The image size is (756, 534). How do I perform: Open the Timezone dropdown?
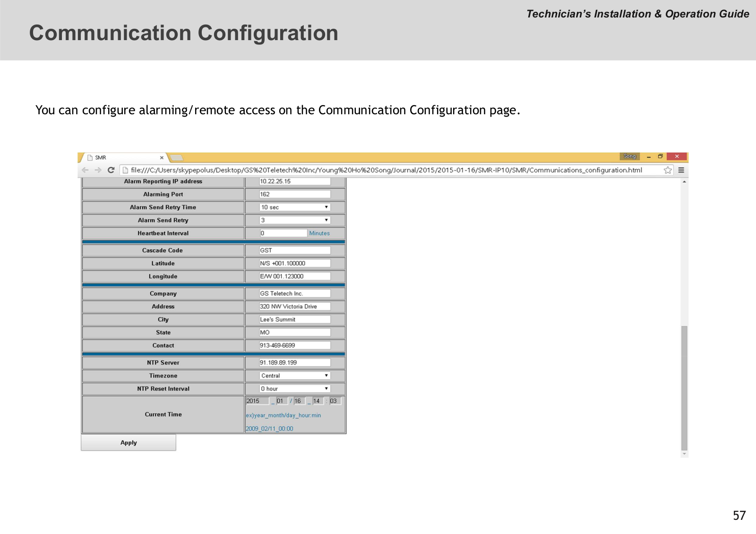coord(295,376)
